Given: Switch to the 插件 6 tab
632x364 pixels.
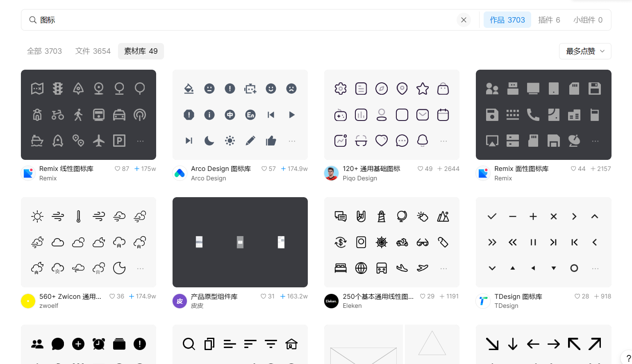Looking at the screenshot, I should 549,20.
